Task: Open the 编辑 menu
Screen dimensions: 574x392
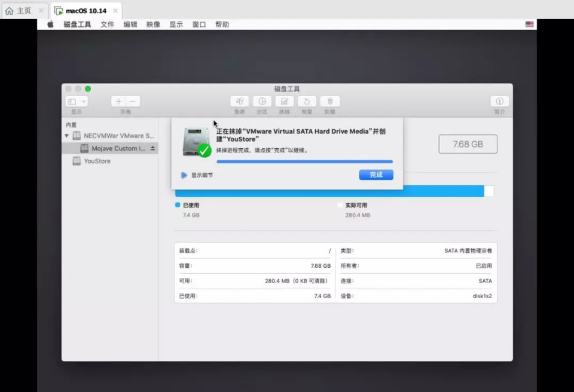Action: [130, 24]
